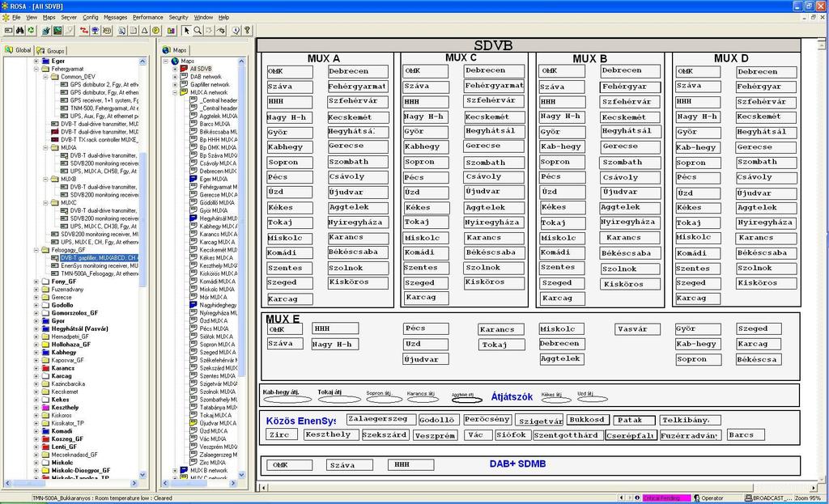The width and height of the screenshot is (829, 504).
Task: Click the red DVB-T TX rack controller device icon
Action: [54, 139]
